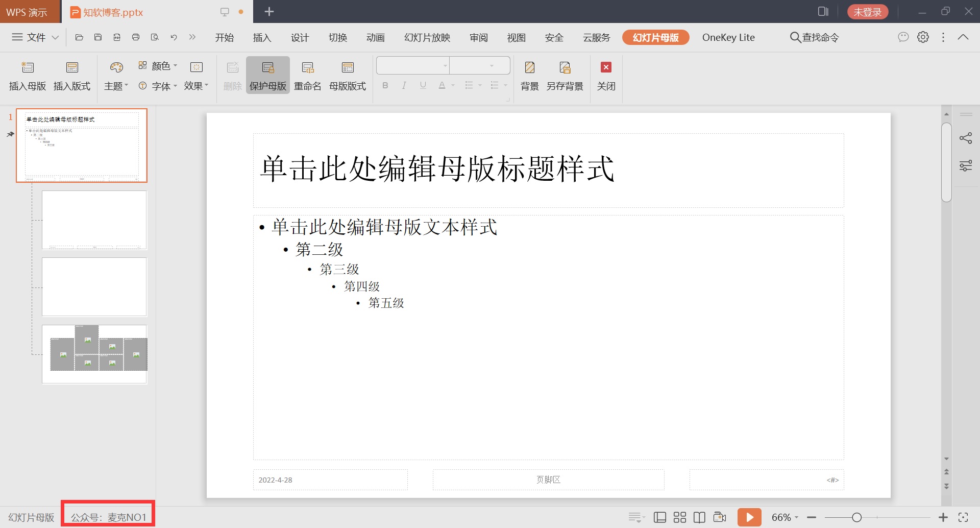The height and width of the screenshot is (528, 980).
Task: Click the feedback smiley icon
Action: point(903,37)
